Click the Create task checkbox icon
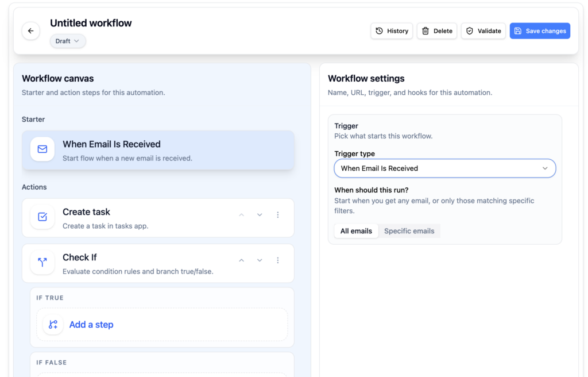Image resolution: width=588 pixels, height=377 pixels. (x=42, y=217)
